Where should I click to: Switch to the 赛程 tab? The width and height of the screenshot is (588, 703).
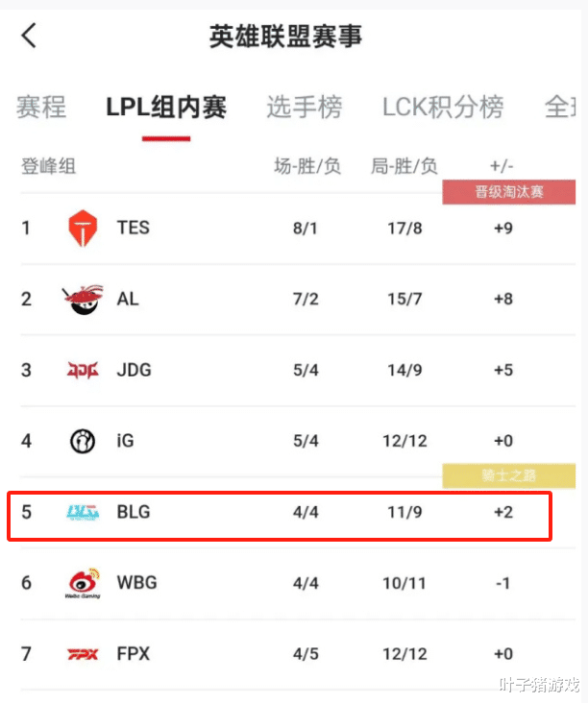pos(41,108)
